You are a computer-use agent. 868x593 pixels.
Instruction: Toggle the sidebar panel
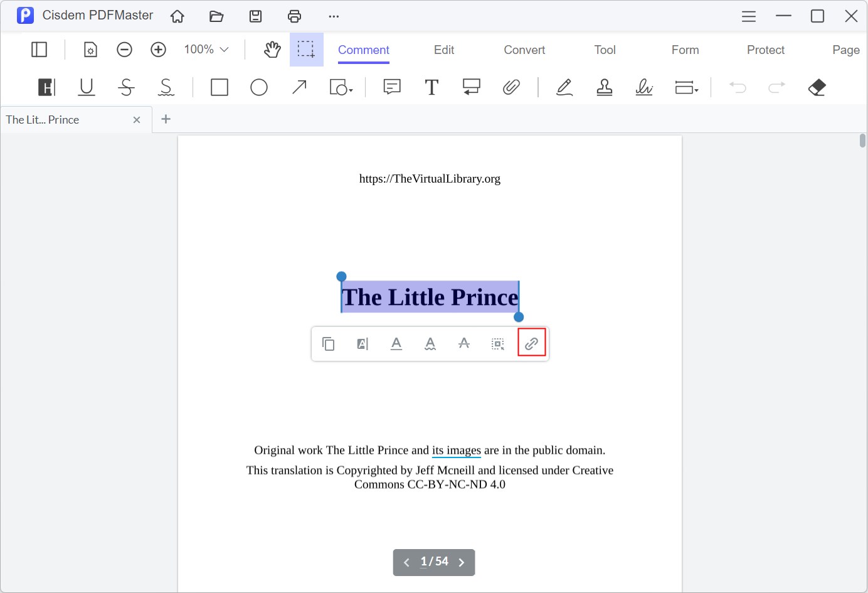coord(39,49)
